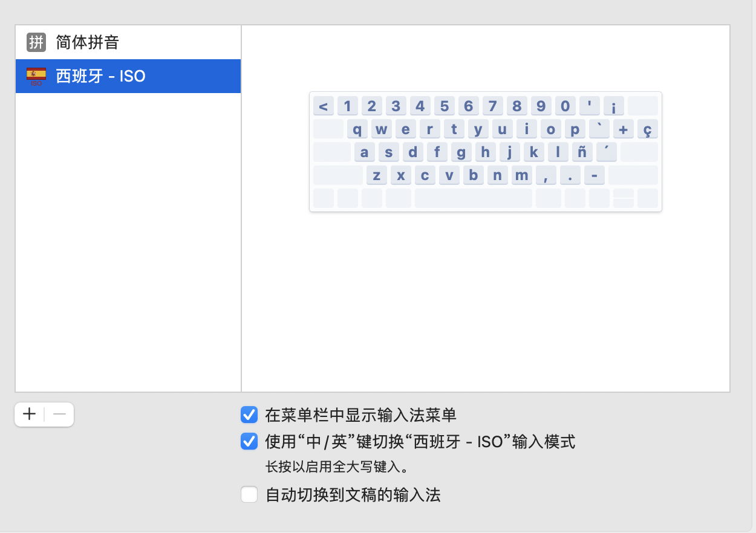Click the + key on keyboard preview
The width and height of the screenshot is (756, 533).
tap(623, 129)
